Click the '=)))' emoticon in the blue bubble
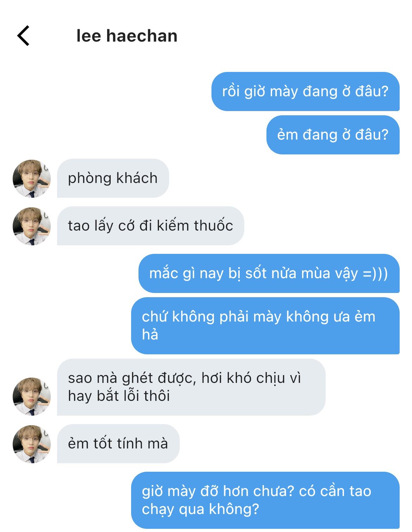 point(375,274)
